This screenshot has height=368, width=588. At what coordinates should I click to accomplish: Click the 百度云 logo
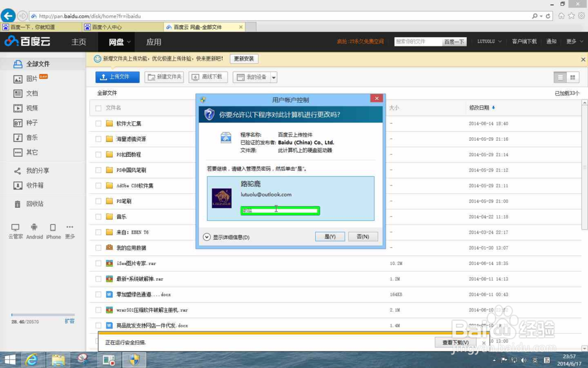click(x=28, y=41)
